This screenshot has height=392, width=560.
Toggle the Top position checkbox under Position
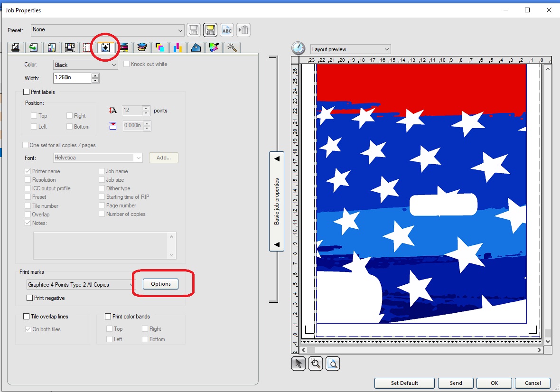[x=34, y=116]
